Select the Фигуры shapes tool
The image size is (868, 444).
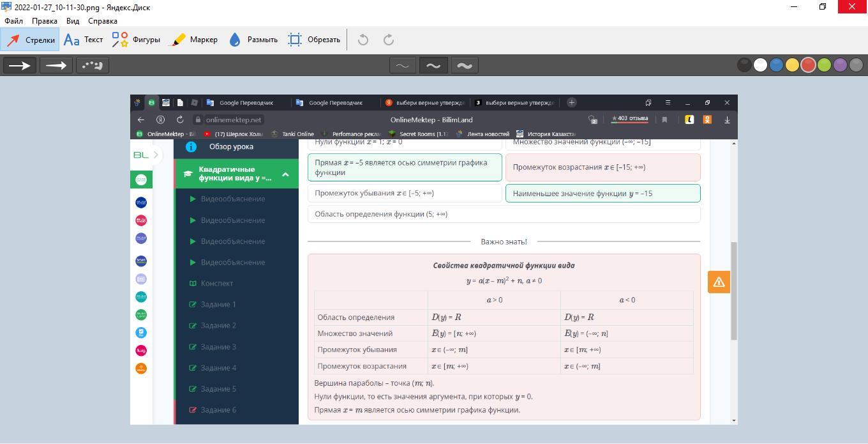tap(136, 40)
